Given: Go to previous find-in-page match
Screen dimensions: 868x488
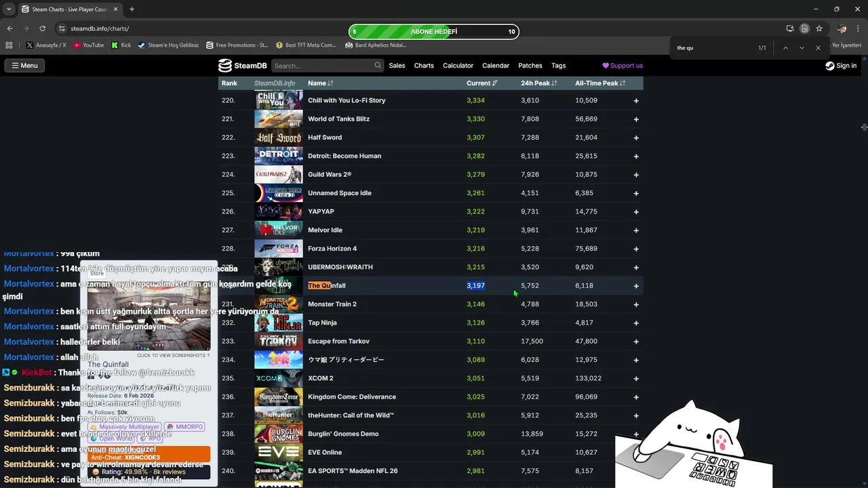Looking at the screenshot, I should click(x=785, y=48).
